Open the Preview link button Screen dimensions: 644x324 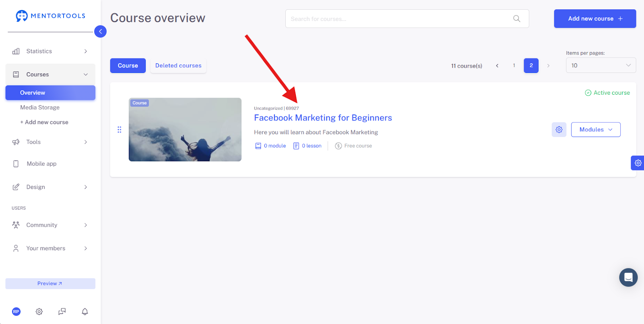[50, 284]
